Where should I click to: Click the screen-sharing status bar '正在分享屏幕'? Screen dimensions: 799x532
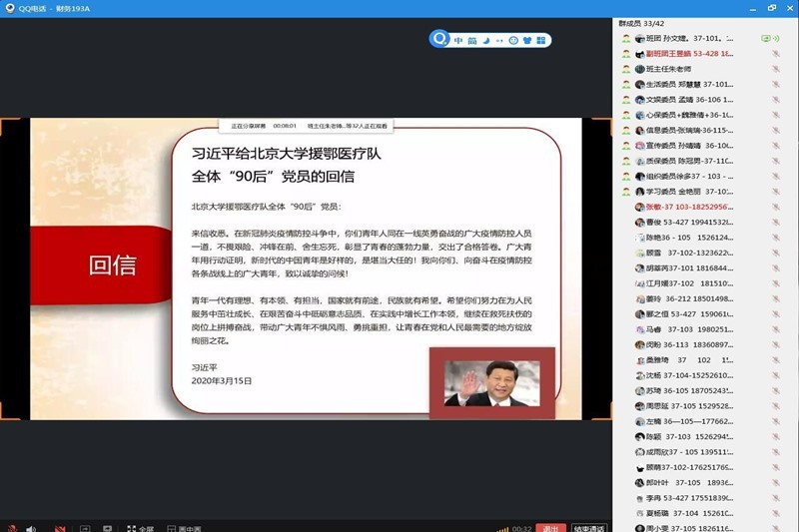pyautogui.click(x=307, y=126)
